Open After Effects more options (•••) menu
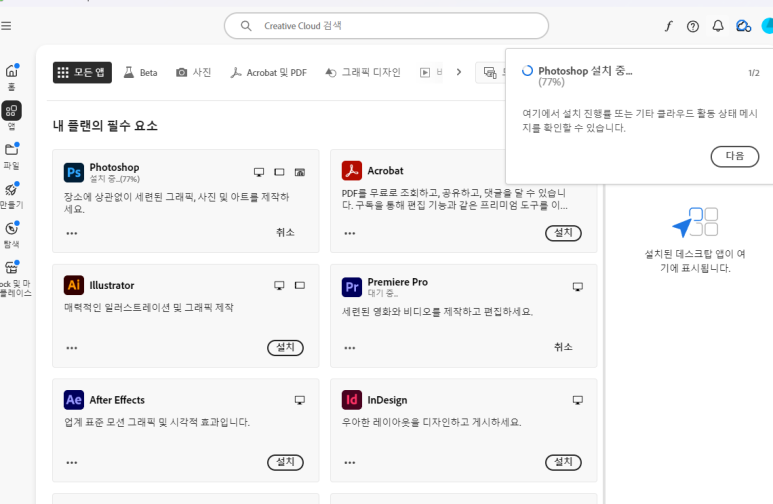 pyautogui.click(x=72, y=463)
